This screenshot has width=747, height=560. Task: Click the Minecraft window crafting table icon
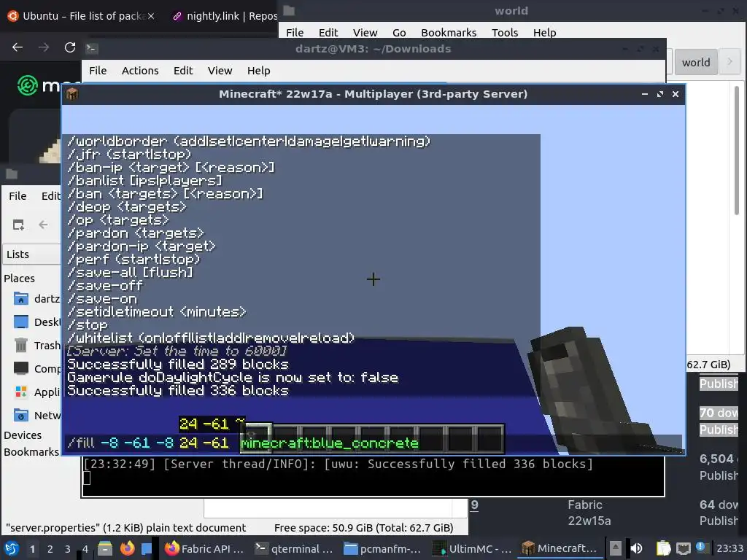click(72, 94)
